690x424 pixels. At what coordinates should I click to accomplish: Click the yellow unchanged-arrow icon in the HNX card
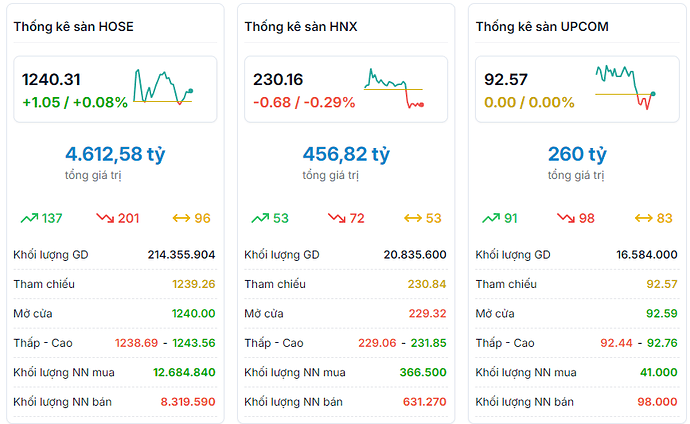click(x=413, y=218)
